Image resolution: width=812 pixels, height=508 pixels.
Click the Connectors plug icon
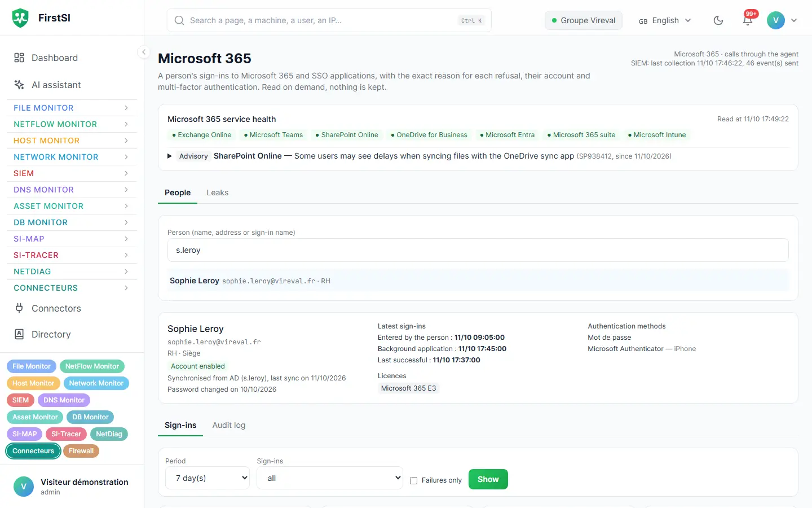point(19,308)
